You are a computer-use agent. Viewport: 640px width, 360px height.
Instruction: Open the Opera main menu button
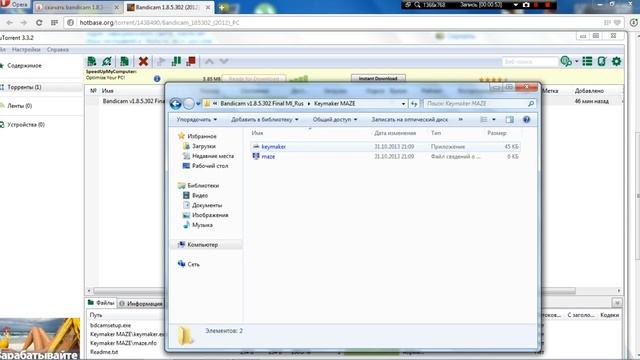pos(15,4)
